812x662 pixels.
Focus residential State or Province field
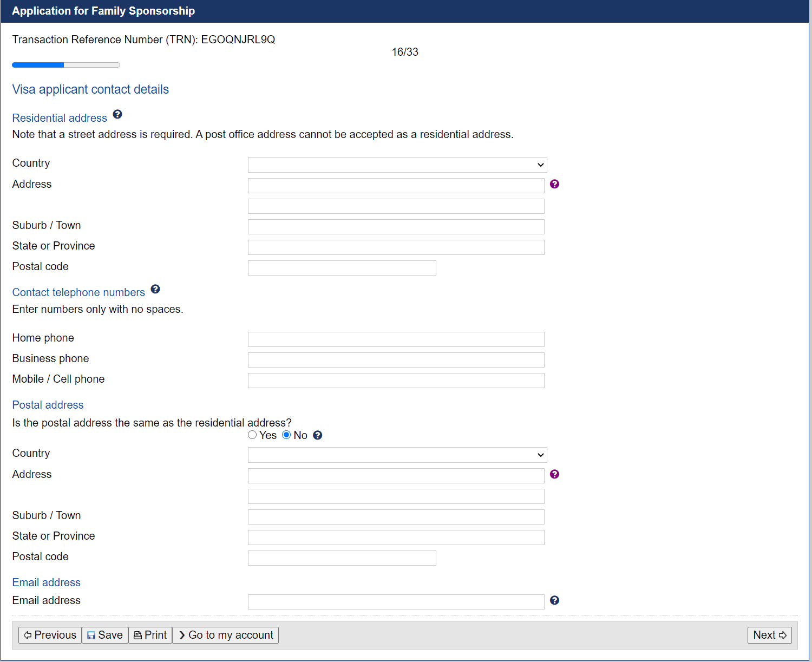pyautogui.click(x=396, y=247)
